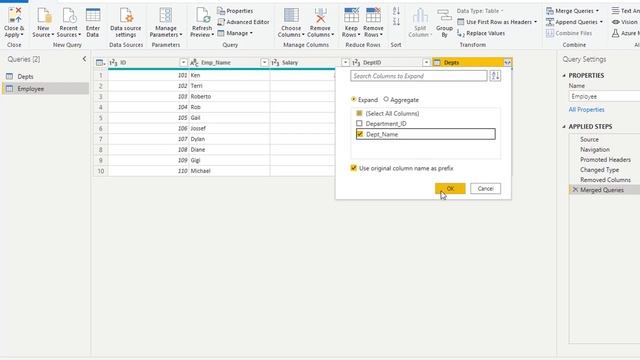Screen dimensions: 640x360
Task: Open the All Properties link
Action: 586,109
